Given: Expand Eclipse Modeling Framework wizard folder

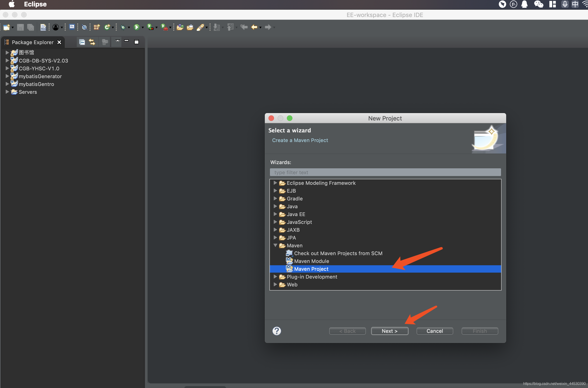Looking at the screenshot, I should pos(275,183).
